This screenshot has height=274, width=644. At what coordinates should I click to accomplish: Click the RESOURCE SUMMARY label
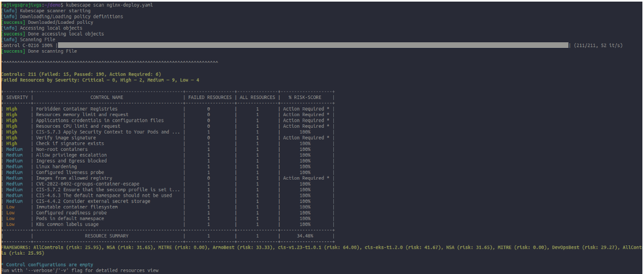(107, 236)
